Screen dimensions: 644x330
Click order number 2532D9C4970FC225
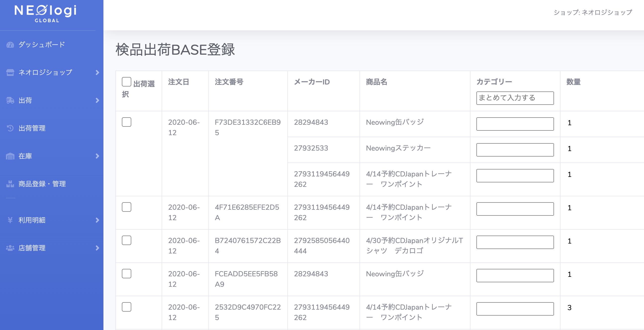pos(247,312)
